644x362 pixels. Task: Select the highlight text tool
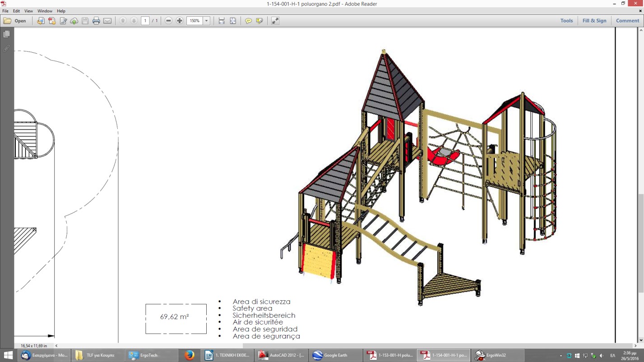[x=259, y=21]
